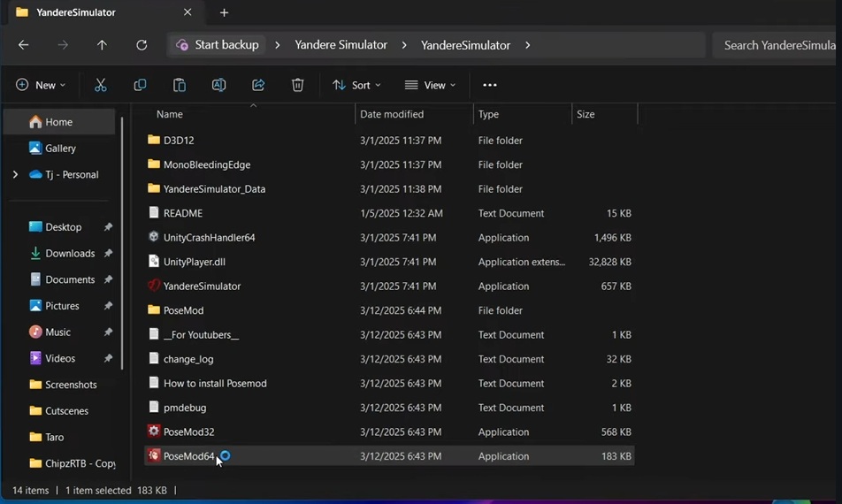Open a new tab with plus button
Image resolution: width=842 pixels, height=504 pixels.
coord(224,12)
